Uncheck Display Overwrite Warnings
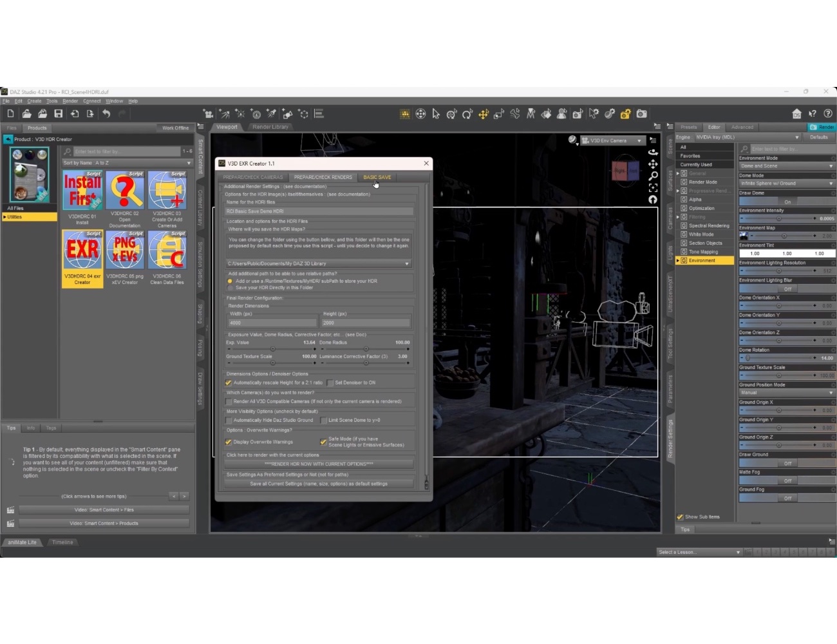Image resolution: width=837 pixels, height=644 pixels. pyautogui.click(x=229, y=442)
